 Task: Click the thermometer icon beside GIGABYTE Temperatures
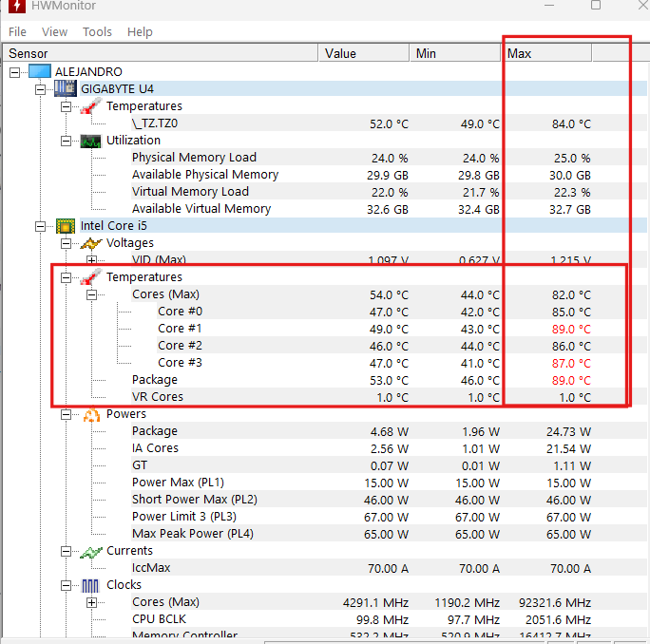[91, 105]
